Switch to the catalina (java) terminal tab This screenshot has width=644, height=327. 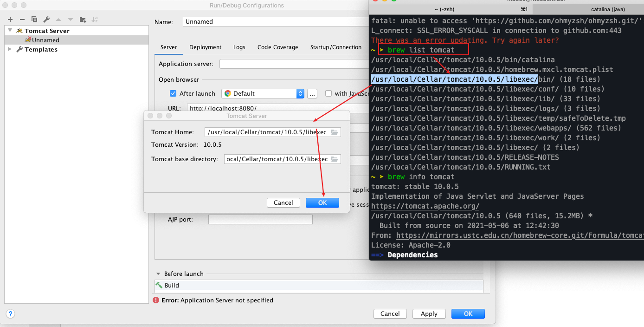click(608, 9)
